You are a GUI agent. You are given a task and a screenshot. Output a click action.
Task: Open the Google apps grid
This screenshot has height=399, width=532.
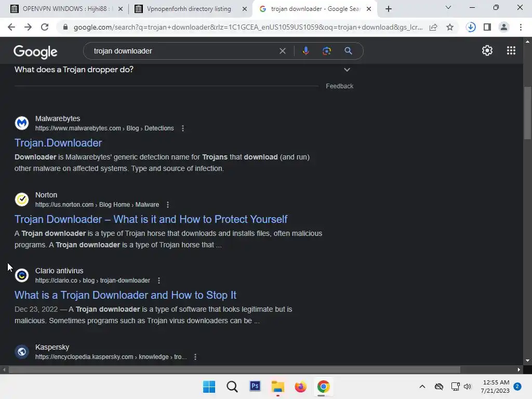point(511,50)
